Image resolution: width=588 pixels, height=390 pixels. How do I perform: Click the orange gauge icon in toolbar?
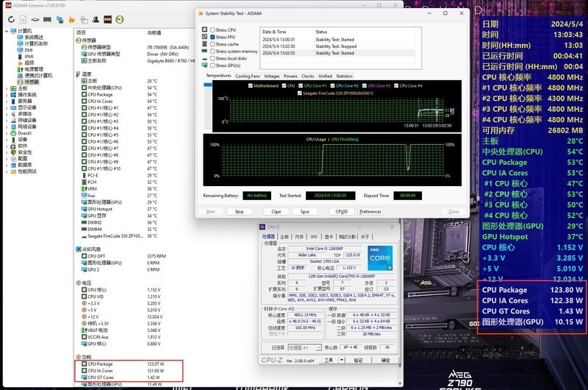tap(120, 19)
